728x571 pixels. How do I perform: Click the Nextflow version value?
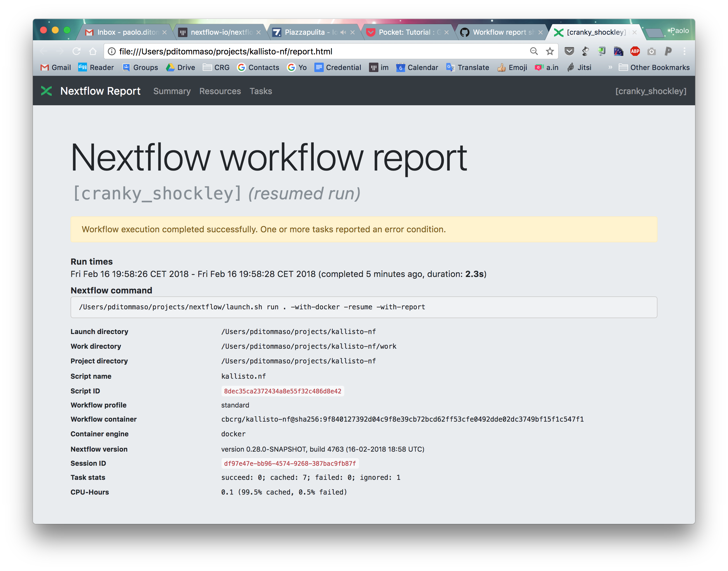(x=323, y=449)
